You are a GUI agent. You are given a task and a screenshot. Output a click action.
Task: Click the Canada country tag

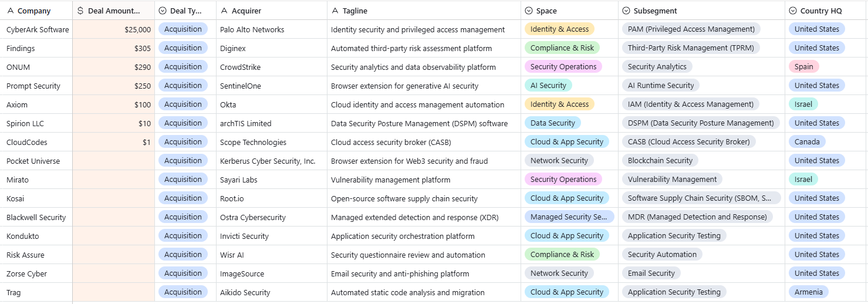coord(808,142)
